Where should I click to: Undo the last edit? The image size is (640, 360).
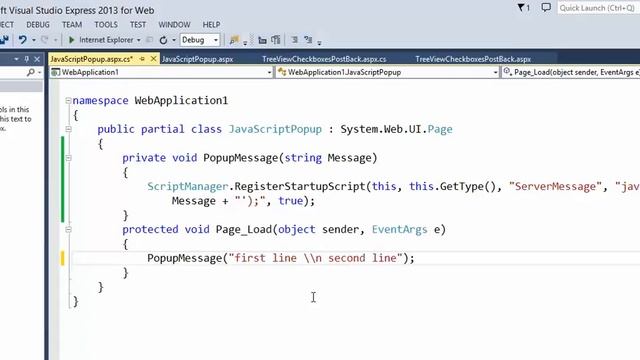pos(22,40)
